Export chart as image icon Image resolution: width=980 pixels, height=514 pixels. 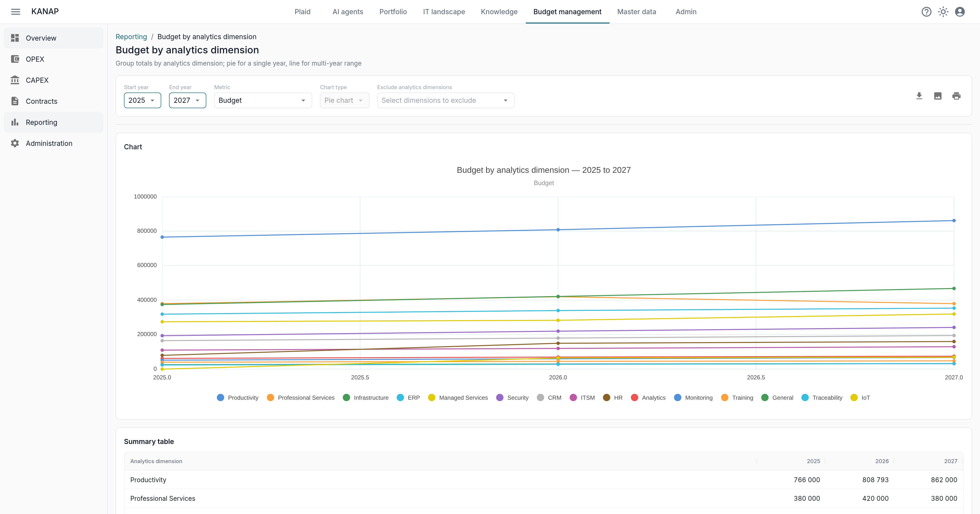[x=938, y=96]
